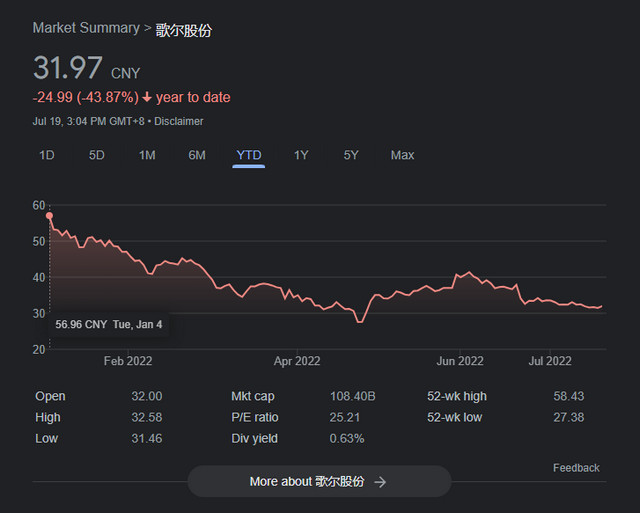Image resolution: width=640 pixels, height=513 pixels.
Task: Click More about 歌尔股份 button
Action: [x=319, y=482]
